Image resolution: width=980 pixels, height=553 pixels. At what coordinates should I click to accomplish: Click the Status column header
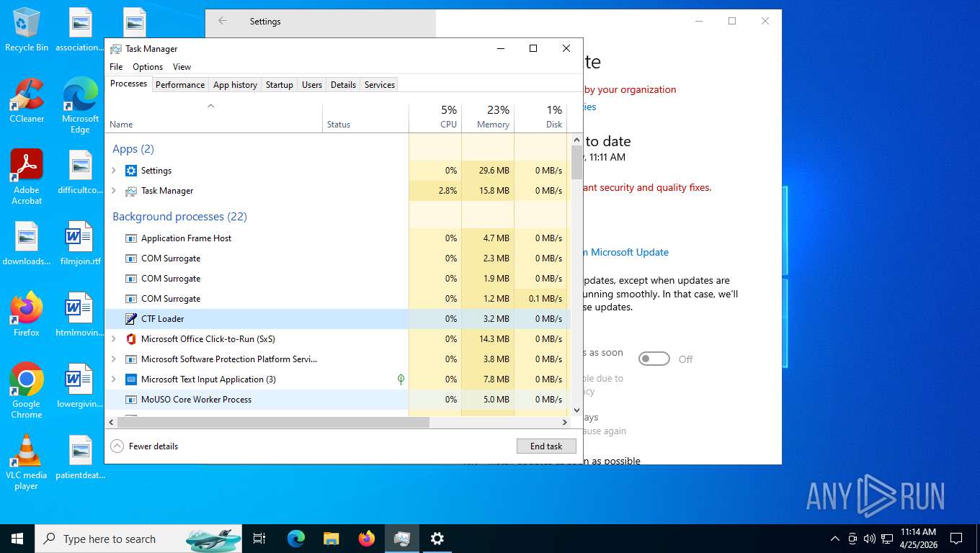[365, 117]
